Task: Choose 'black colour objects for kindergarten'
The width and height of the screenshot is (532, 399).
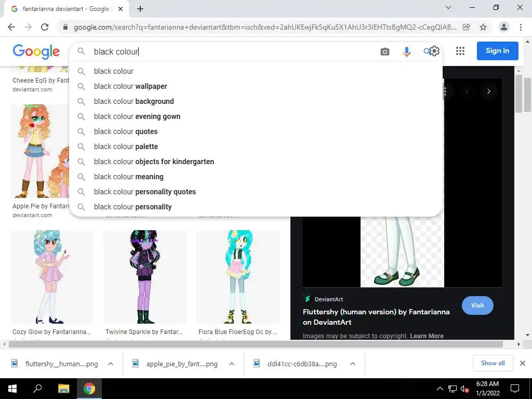Action: point(256,162)
